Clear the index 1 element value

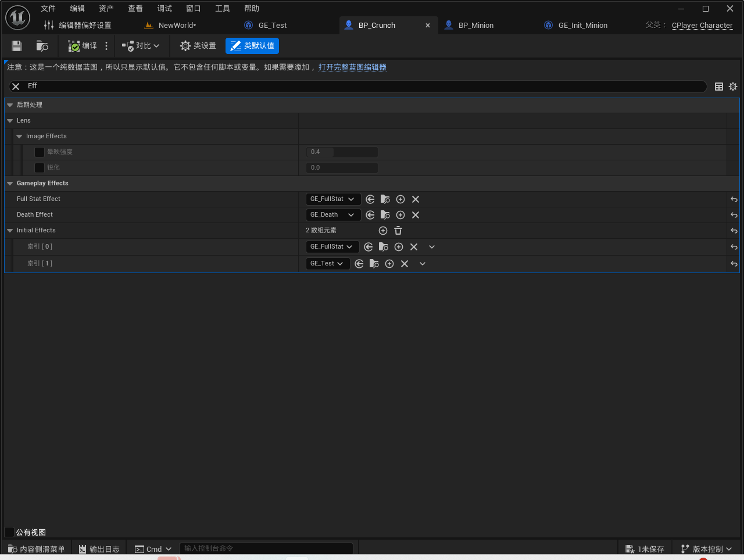pyautogui.click(x=405, y=264)
